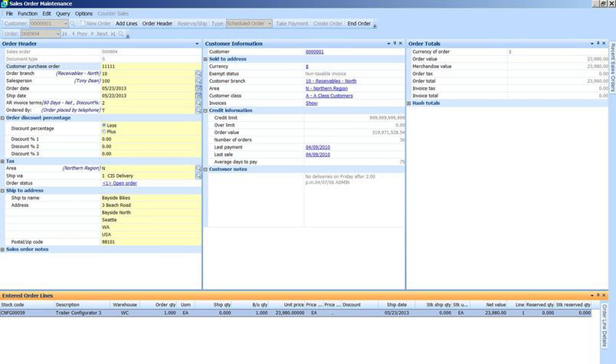Open the calendar picker for Ship date
This screenshot has height=364, width=616.
click(x=198, y=95)
